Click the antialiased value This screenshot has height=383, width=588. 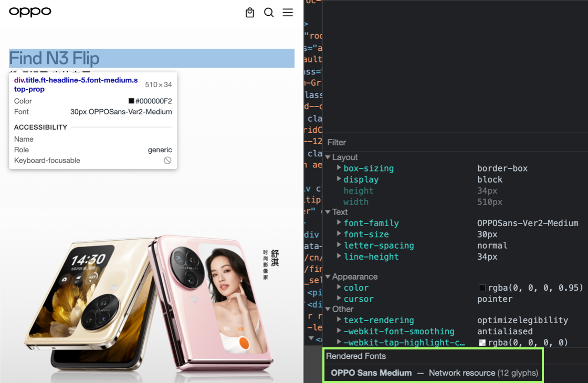(x=505, y=332)
